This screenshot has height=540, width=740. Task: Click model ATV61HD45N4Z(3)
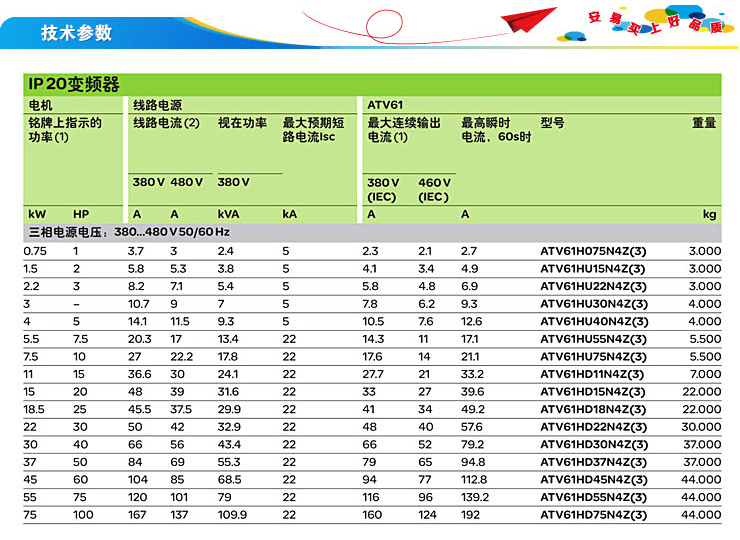594,480
